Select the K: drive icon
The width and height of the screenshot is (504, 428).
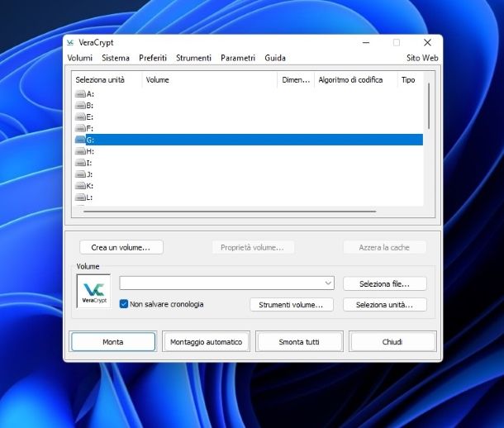tap(80, 186)
